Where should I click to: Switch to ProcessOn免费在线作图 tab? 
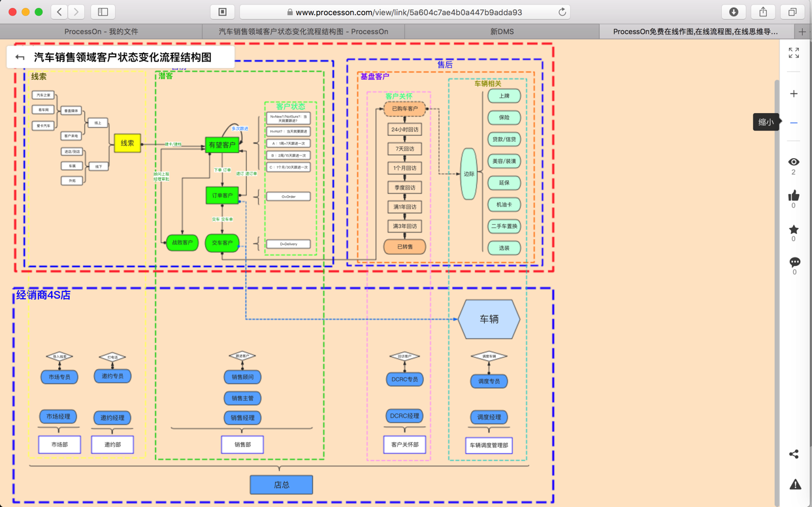coord(696,31)
